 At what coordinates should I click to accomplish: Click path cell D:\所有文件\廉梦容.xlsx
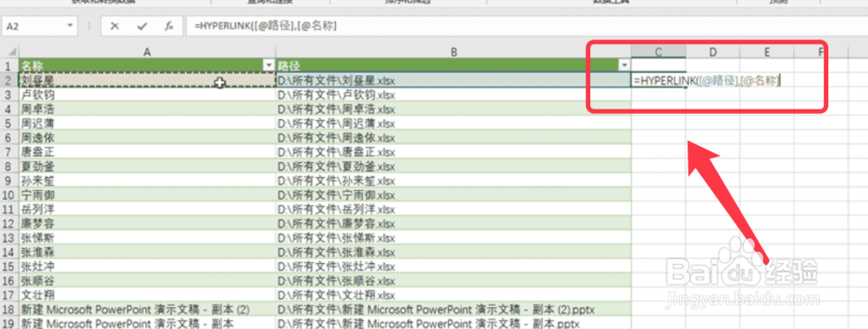tap(453, 224)
